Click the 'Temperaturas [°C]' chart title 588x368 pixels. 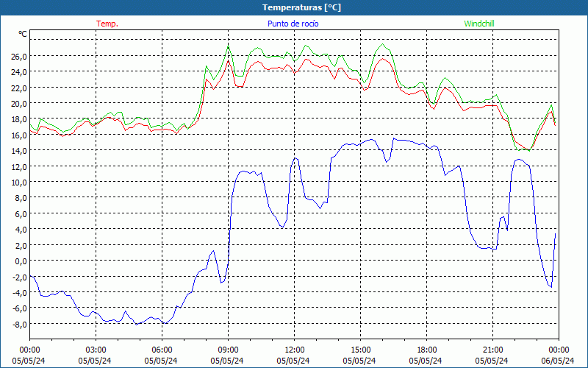pyautogui.click(x=301, y=7)
